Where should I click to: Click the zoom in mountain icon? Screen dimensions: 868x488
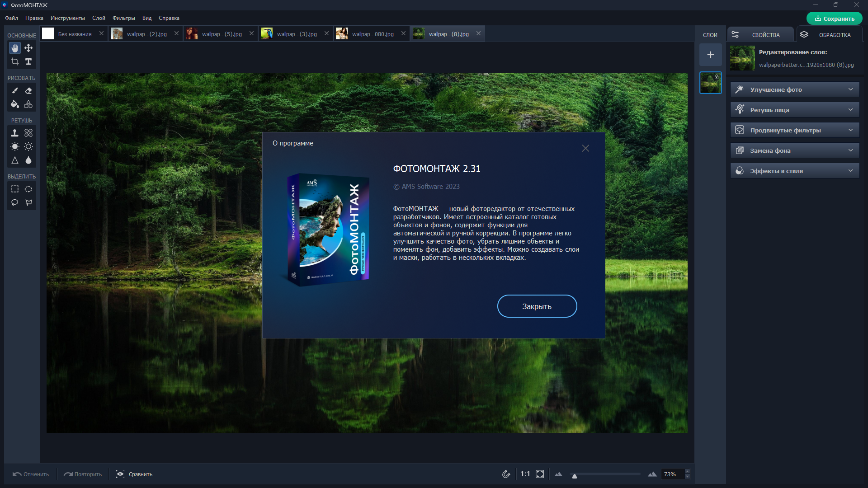point(652,474)
